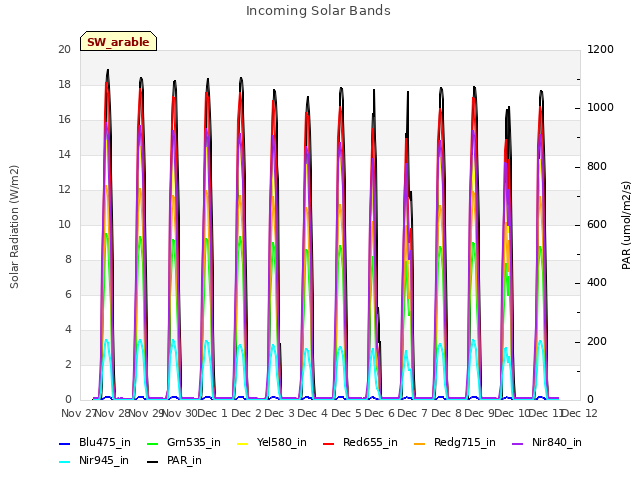Select the Blu475_in legend label
This screenshot has width=640, height=480.
coord(105,442)
